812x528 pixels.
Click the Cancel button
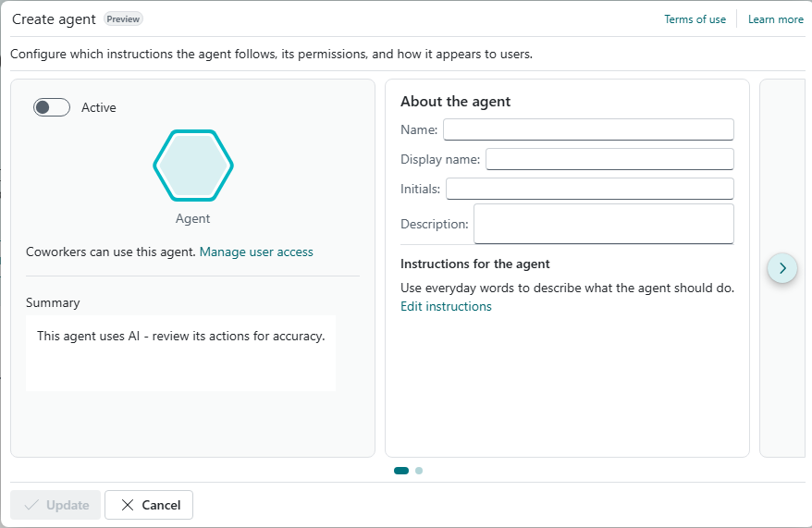point(149,505)
